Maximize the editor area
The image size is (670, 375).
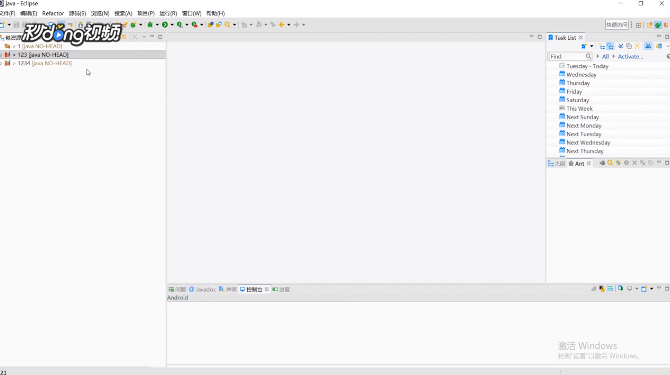(x=540, y=37)
